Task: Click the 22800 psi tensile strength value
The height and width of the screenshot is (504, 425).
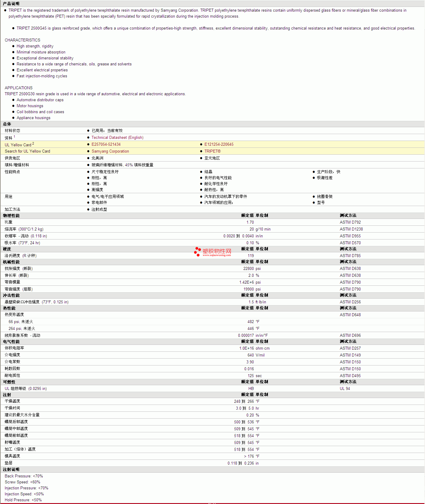Action: click(x=252, y=269)
